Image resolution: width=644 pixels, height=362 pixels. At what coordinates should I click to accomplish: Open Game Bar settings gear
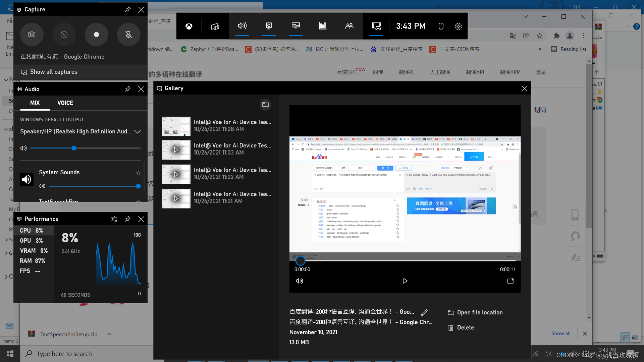[458, 26]
